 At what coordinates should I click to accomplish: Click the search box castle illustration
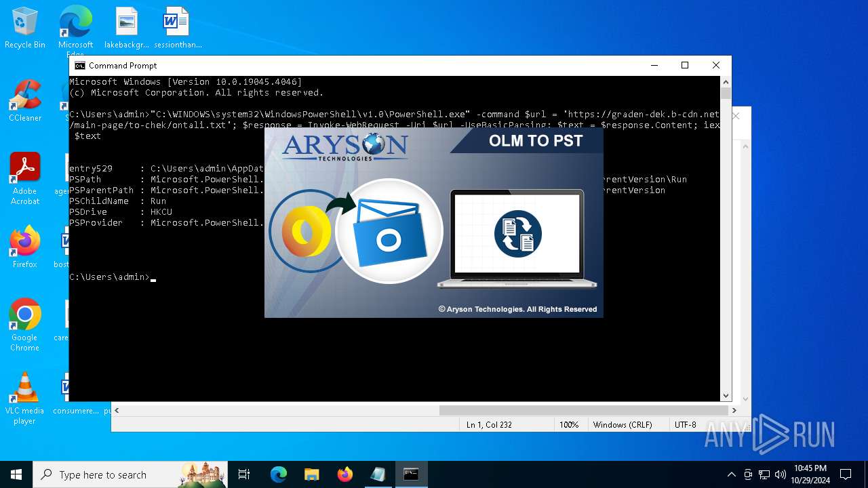[202, 474]
